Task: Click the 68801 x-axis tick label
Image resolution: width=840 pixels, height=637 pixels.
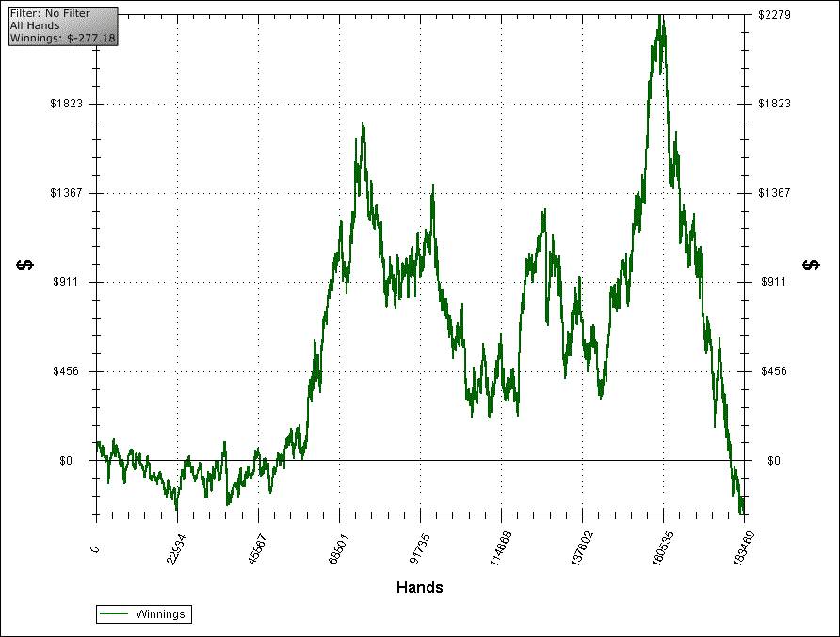Action: click(x=337, y=547)
